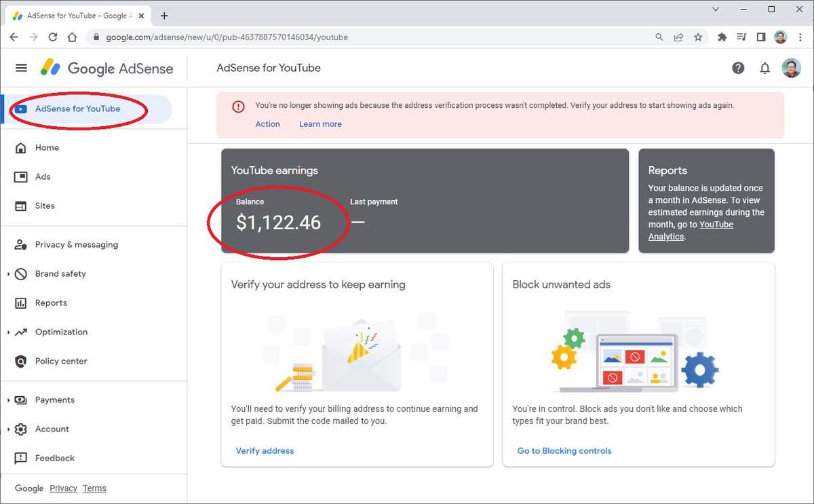The width and height of the screenshot is (814, 504).
Task: Open the notifications bell
Action: 765,68
